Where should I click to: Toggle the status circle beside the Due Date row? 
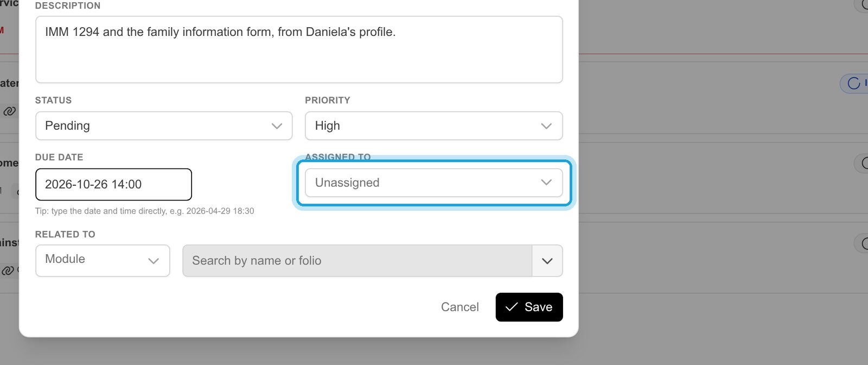861,163
